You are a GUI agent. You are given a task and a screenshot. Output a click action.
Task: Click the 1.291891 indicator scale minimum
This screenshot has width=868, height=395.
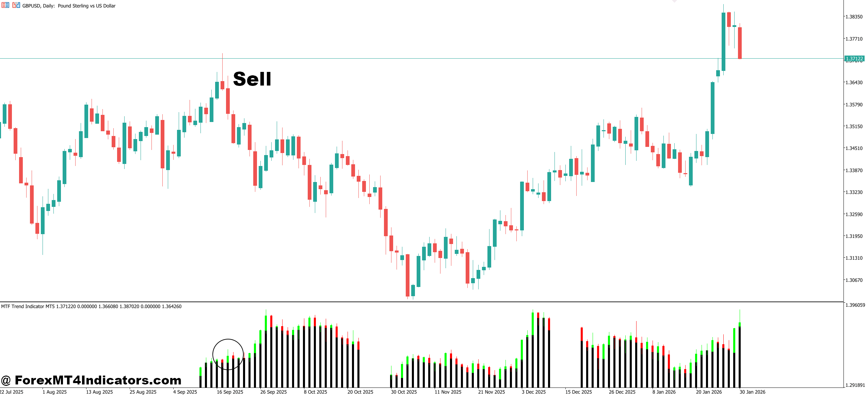click(855, 385)
